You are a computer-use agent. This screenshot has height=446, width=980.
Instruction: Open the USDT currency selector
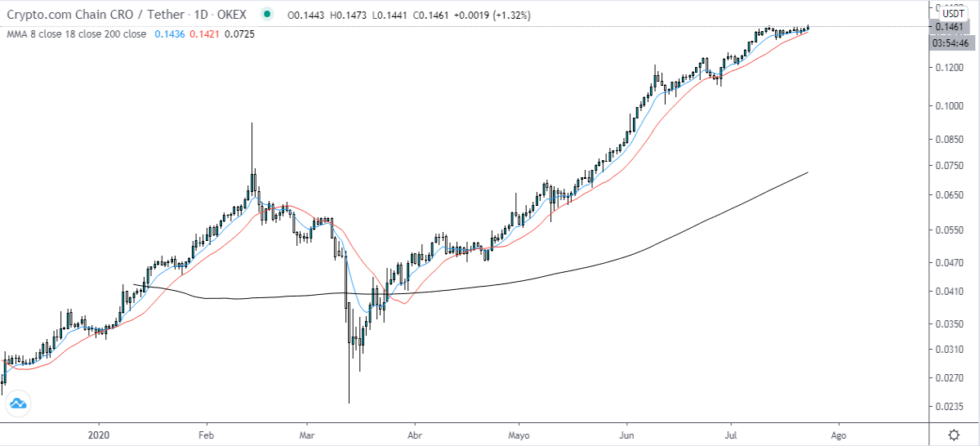(954, 12)
